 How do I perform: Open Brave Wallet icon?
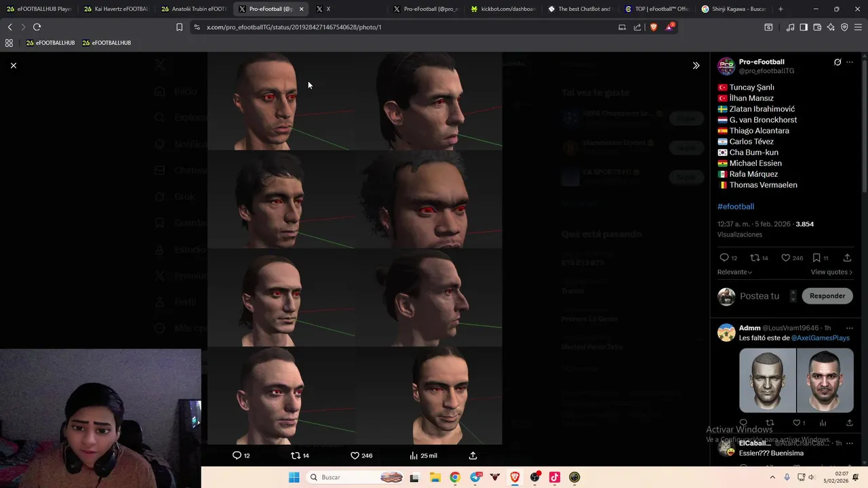click(x=817, y=27)
